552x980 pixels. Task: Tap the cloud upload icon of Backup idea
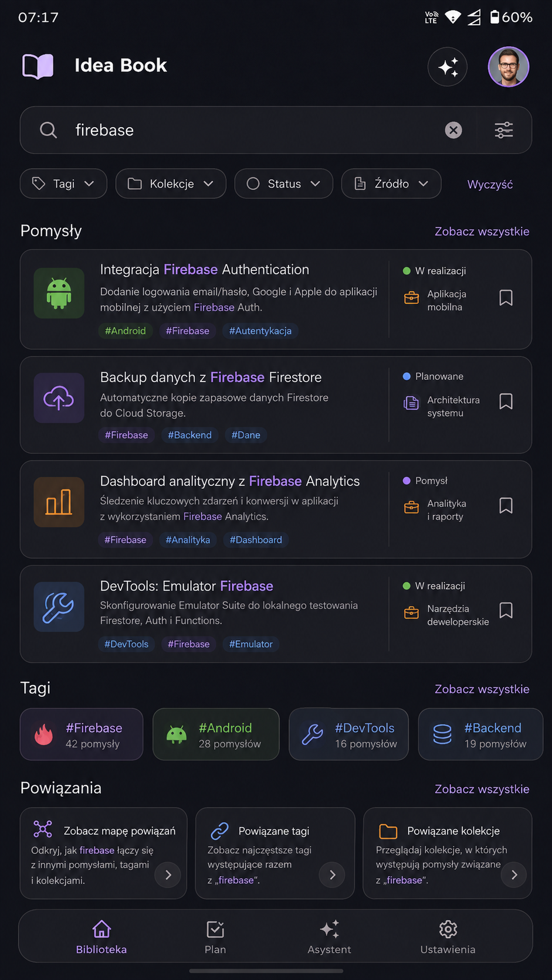[x=59, y=398]
